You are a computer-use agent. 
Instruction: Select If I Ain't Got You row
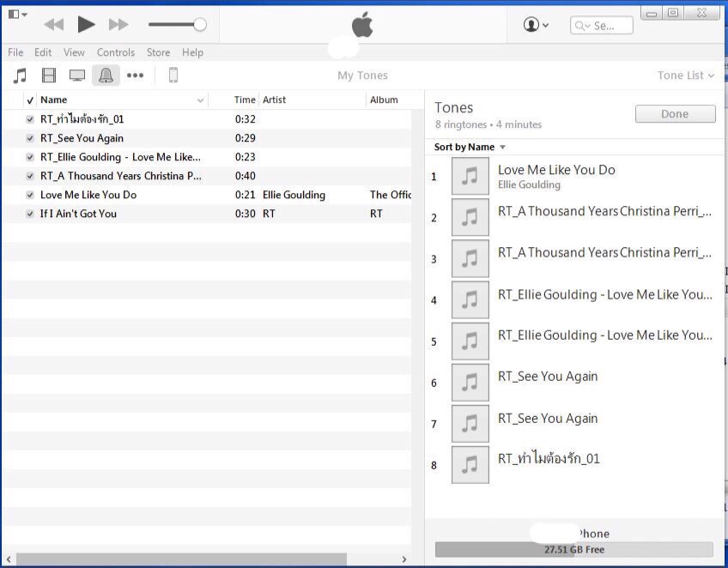click(207, 214)
